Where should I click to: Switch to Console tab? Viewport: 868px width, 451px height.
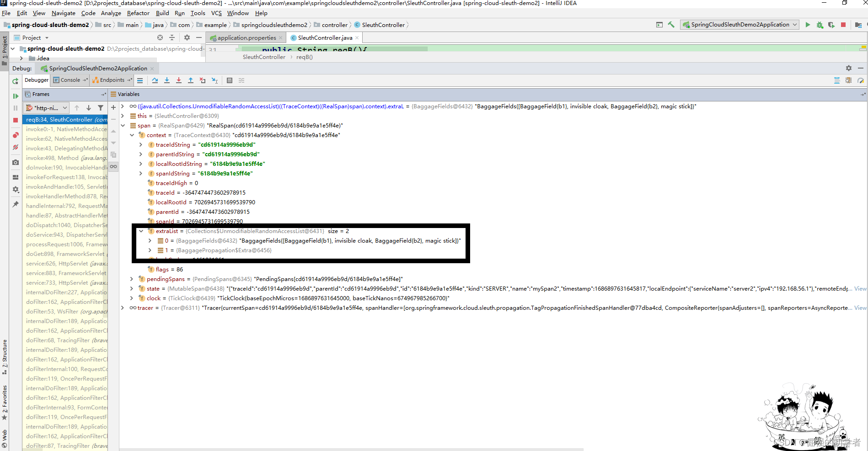pyautogui.click(x=70, y=80)
